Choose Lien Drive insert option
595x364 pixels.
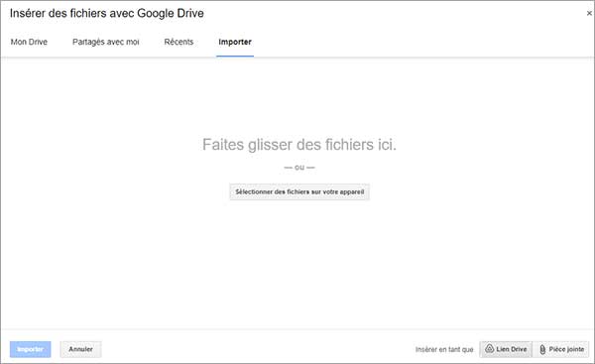click(x=506, y=349)
